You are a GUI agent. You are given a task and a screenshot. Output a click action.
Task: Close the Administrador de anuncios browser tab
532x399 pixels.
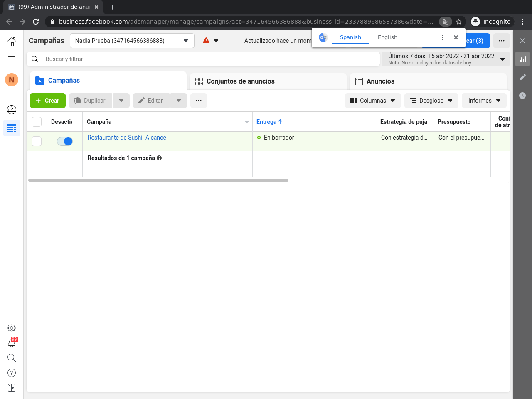[96, 7]
